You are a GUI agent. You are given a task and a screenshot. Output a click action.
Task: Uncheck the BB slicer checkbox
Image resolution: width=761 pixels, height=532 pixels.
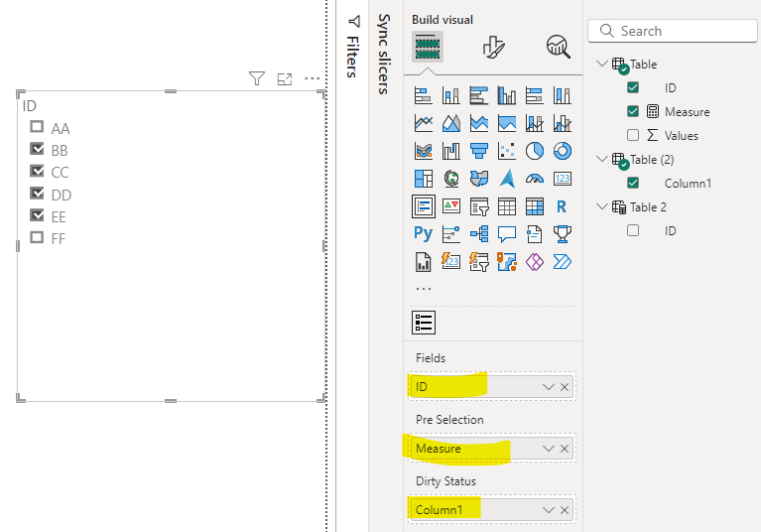click(x=37, y=149)
